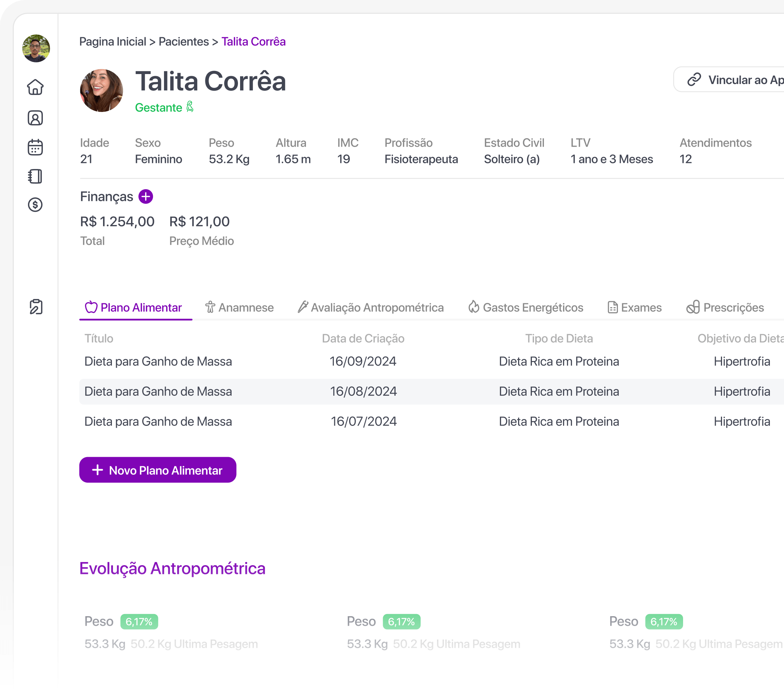
Task: Open the Prescrições tab
Action: 725,308
